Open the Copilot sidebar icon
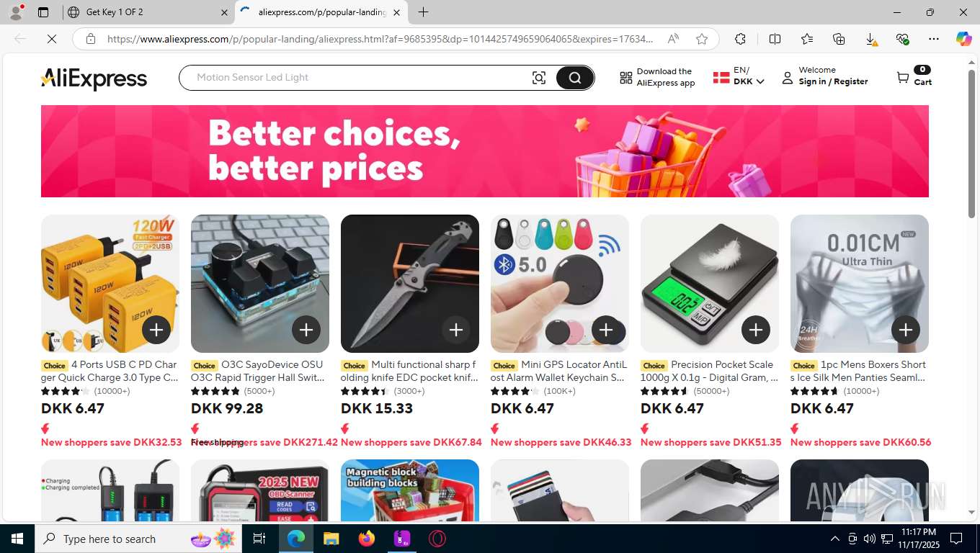 (x=963, y=39)
